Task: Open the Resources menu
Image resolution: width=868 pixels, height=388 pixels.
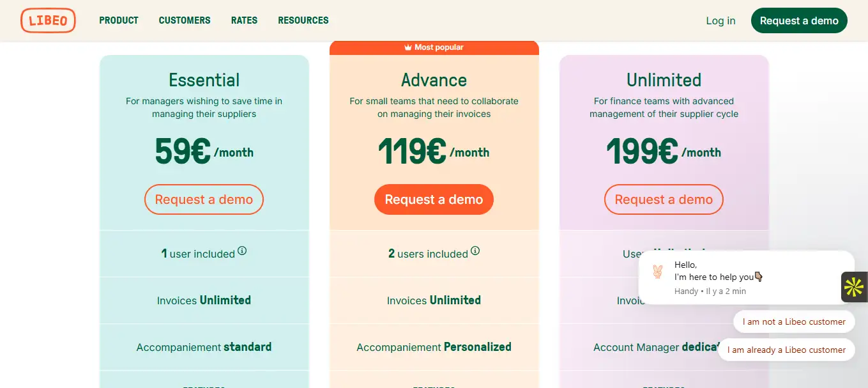Action: 303,20
